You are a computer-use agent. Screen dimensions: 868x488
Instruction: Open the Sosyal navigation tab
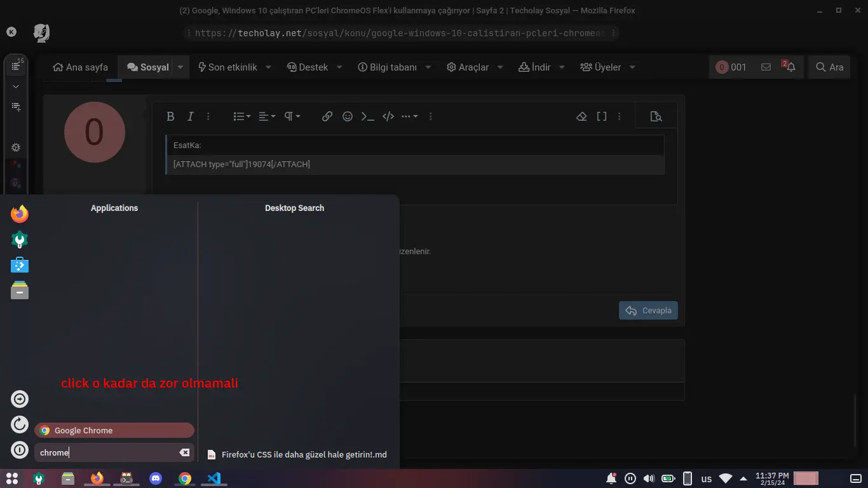point(148,67)
